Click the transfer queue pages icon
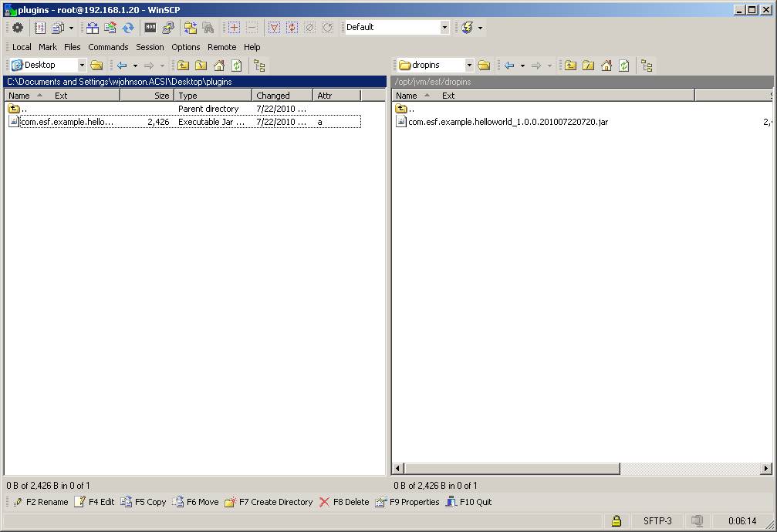777x532 pixels. (57, 28)
